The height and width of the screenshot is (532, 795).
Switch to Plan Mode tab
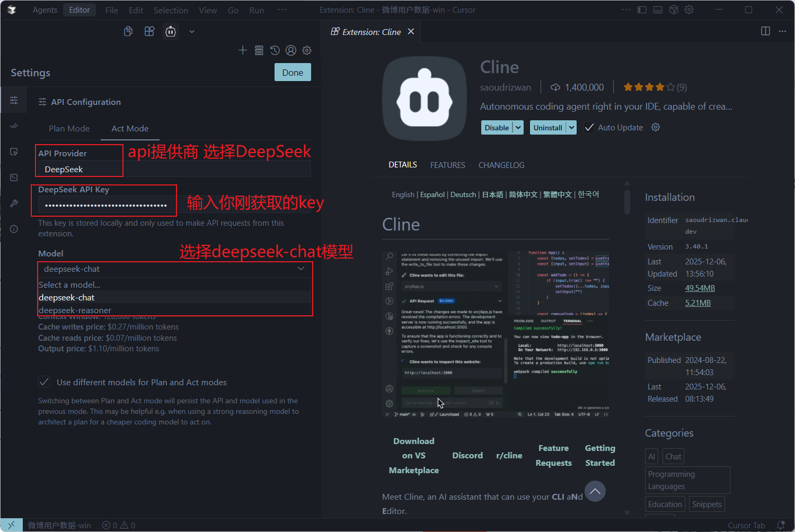69,128
